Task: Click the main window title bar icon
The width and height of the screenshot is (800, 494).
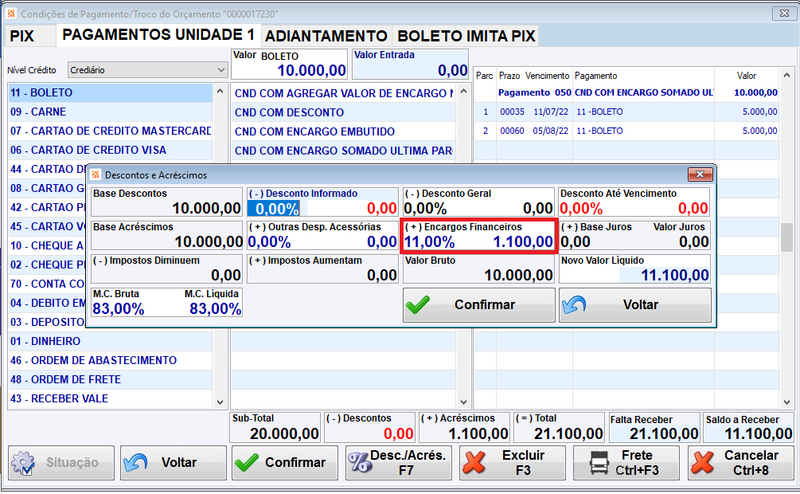Action: (11, 13)
